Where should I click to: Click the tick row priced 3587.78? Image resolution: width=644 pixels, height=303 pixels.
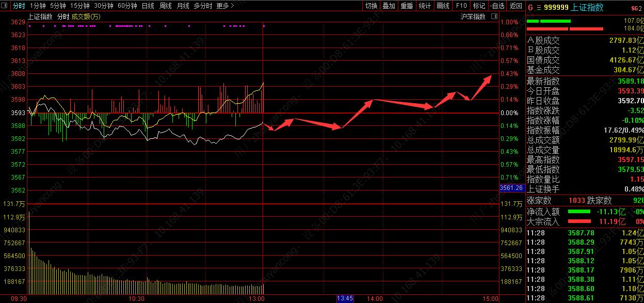click(x=585, y=233)
